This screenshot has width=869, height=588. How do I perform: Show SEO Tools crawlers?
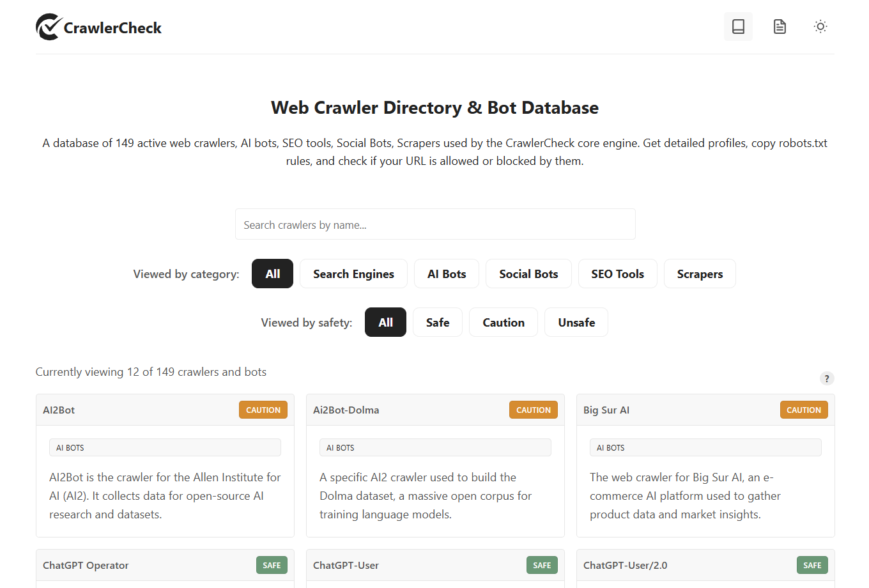pyautogui.click(x=617, y=274)
